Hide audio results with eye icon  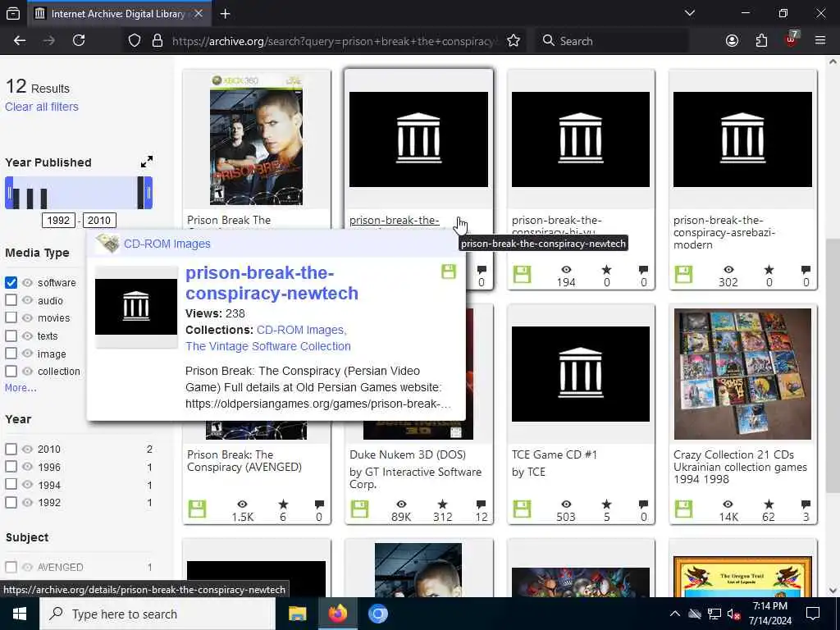(27, 300)
